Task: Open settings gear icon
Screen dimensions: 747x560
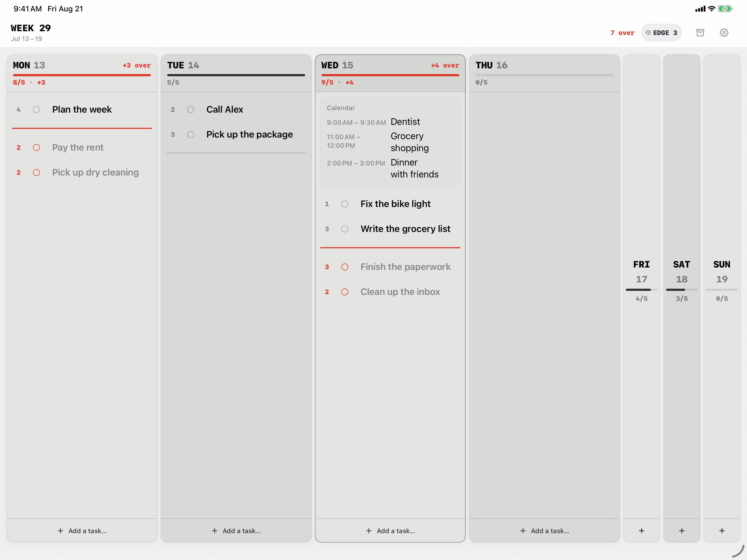Action: click(724, 33)
